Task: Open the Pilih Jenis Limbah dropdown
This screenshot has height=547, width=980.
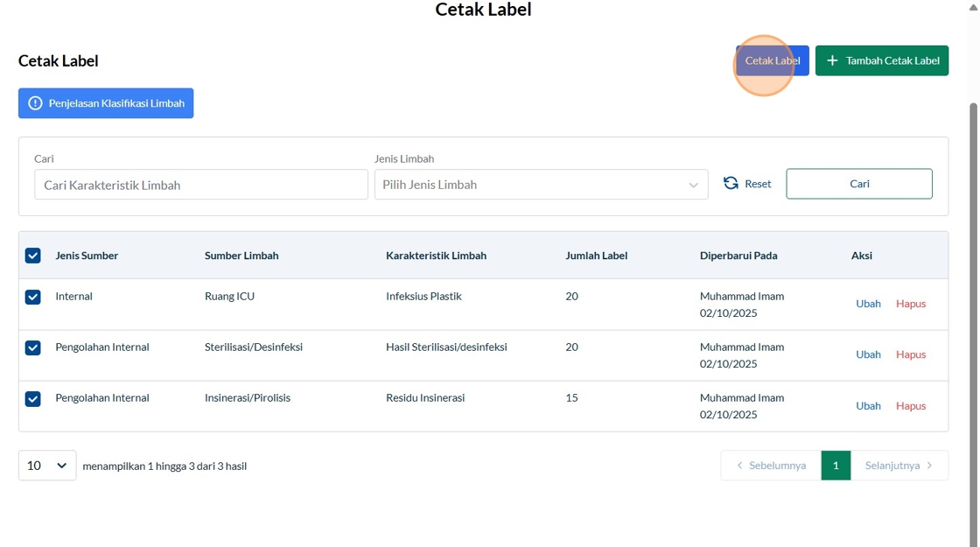Action: [x=541, y=185]
